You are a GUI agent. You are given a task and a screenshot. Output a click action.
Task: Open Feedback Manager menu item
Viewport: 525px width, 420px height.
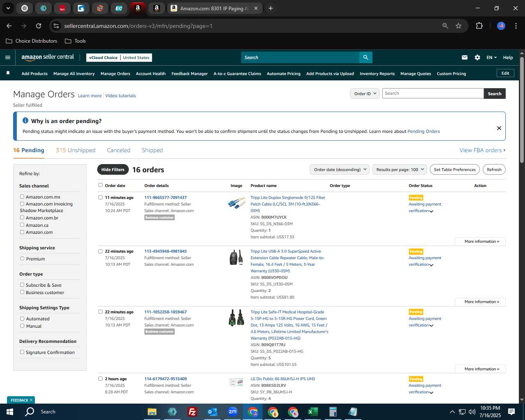[189, 74]
